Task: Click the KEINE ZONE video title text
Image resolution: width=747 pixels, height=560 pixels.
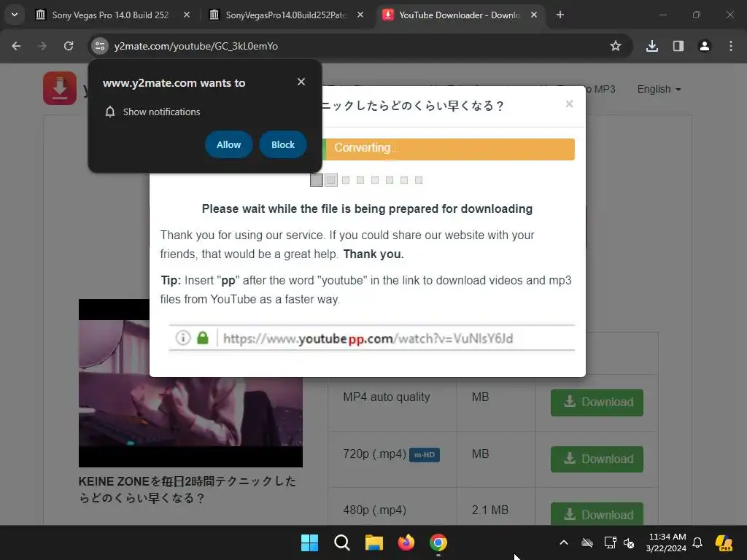Action: pos(187,490)
